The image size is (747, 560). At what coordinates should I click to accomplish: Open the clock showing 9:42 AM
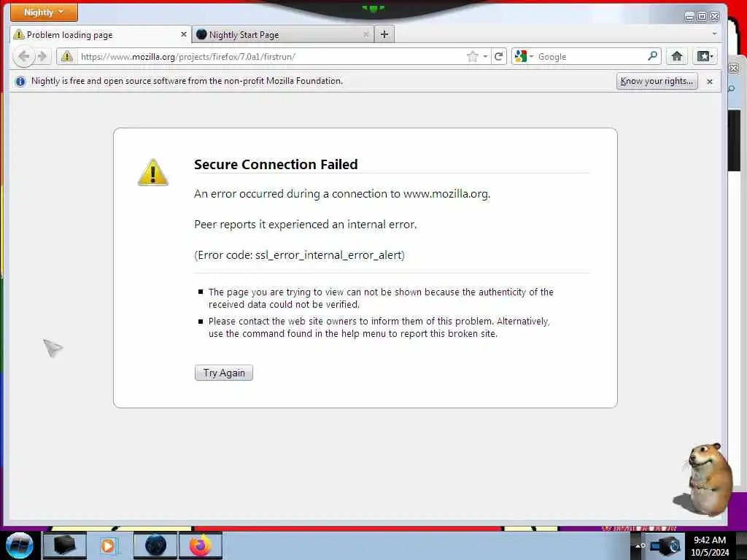coord(710,546)
